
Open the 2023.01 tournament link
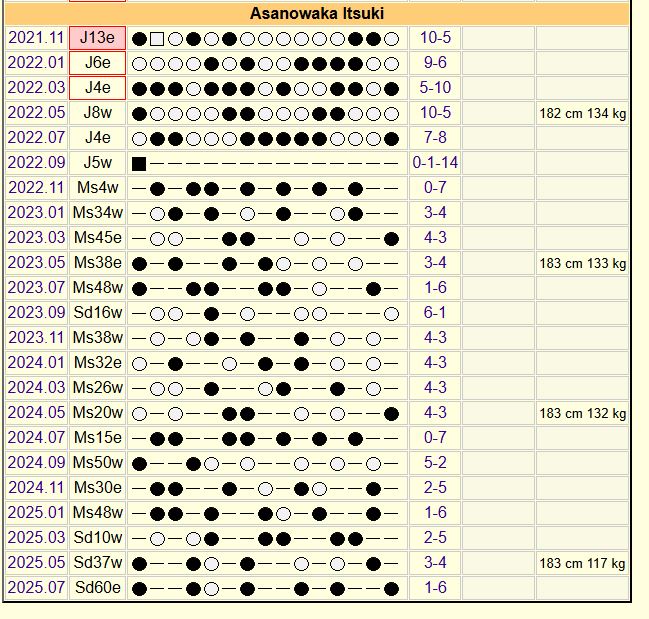(36, 213)
